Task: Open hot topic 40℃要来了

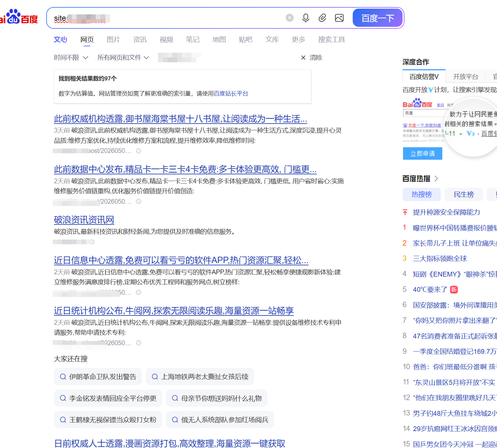Action: pyautogui.click(x=430, y=290)
